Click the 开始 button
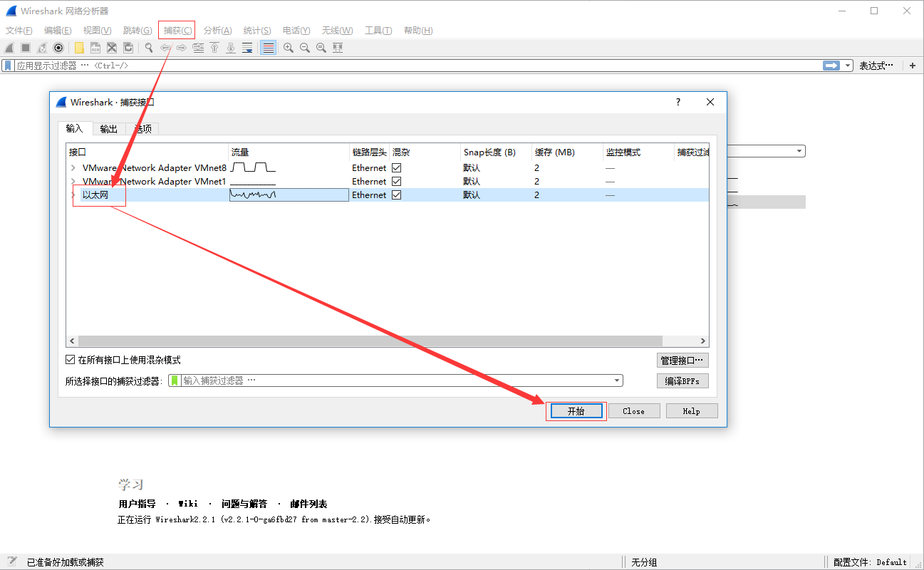This screenshot has height=570, width=924. [x=576, y=411]
